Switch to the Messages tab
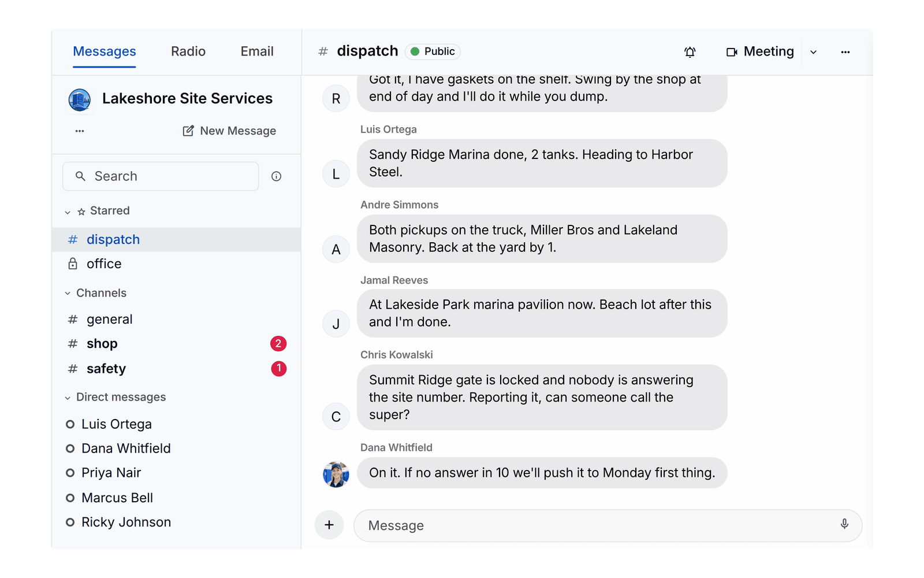This screenshot has height=578, width=924. pos(105,51)
